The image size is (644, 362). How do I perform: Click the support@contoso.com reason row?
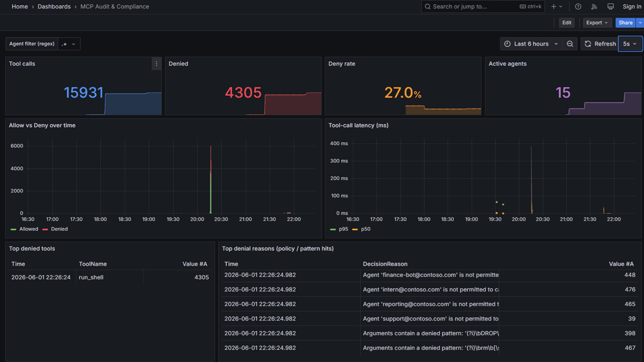[430, 319]
